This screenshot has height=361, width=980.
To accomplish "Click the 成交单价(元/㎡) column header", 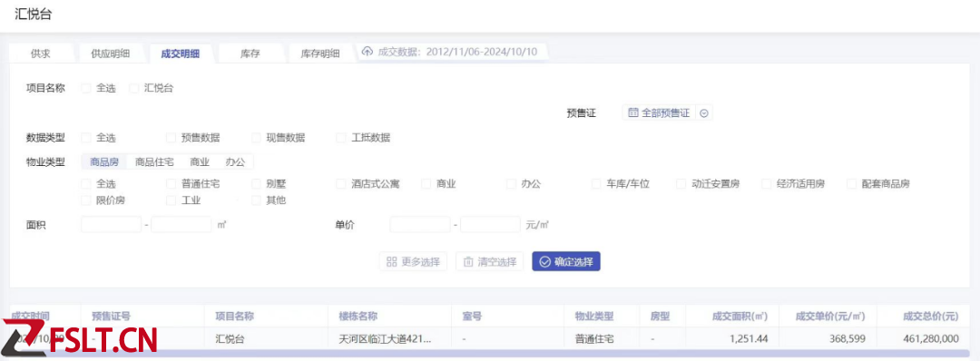I will click(x=830, y=316).
